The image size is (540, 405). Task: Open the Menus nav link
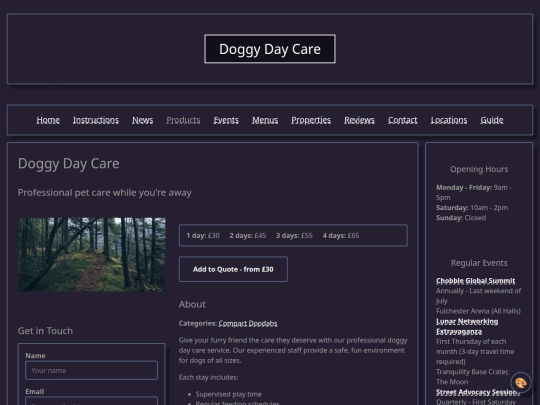click(x=265, y=120)
